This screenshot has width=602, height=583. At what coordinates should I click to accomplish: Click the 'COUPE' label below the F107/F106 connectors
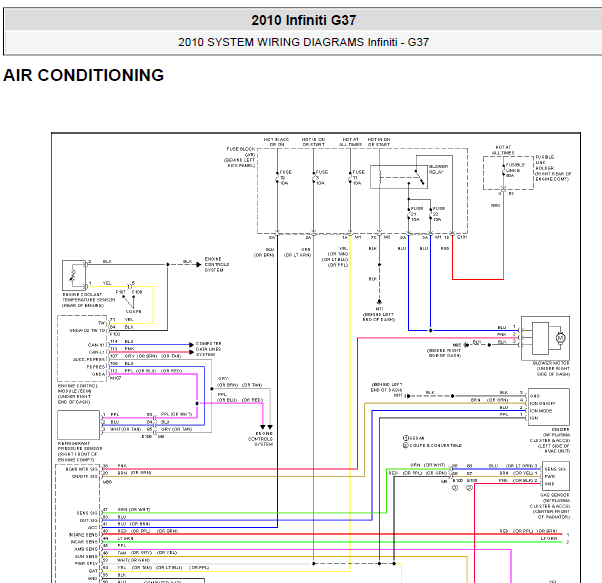click(134, 312)
